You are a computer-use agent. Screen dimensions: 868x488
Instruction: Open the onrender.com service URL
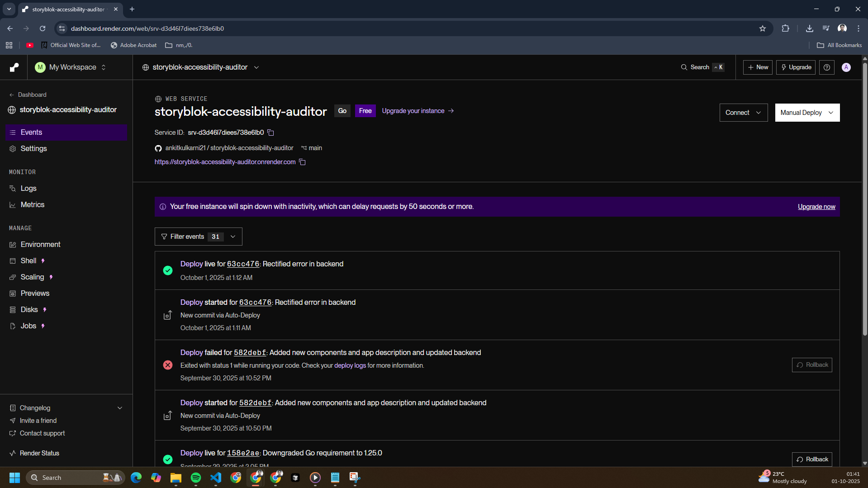pyautogui.click(x=225, y=162)
